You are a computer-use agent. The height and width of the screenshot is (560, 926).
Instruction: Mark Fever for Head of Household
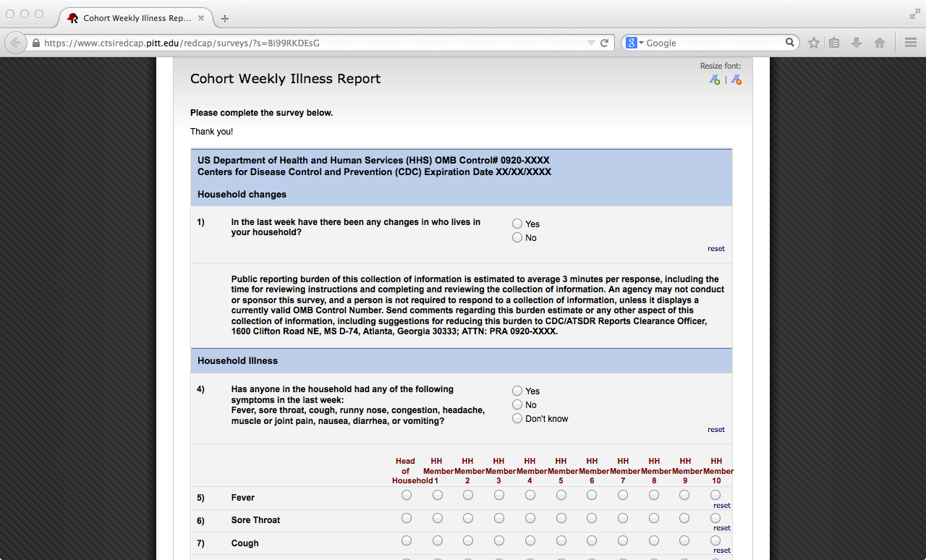(x=407, y=496)
